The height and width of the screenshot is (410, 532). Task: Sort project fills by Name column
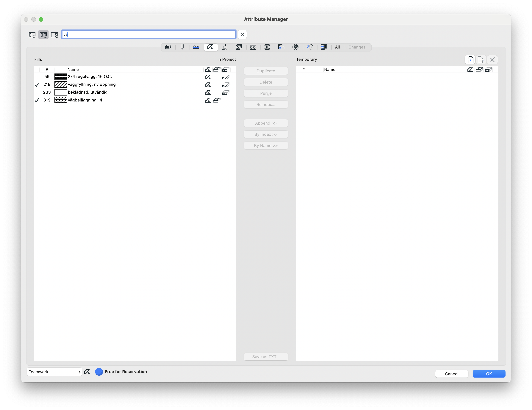pyautogui.click(x=73, y=69)
